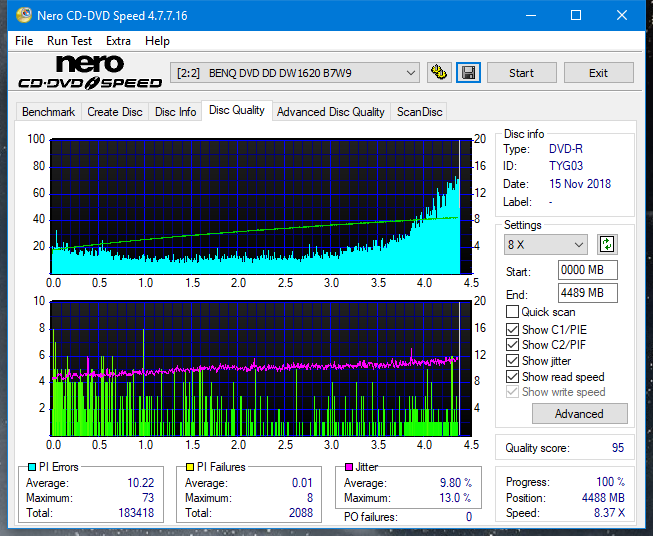Click the disc type DVD-R text

(566, 149)
